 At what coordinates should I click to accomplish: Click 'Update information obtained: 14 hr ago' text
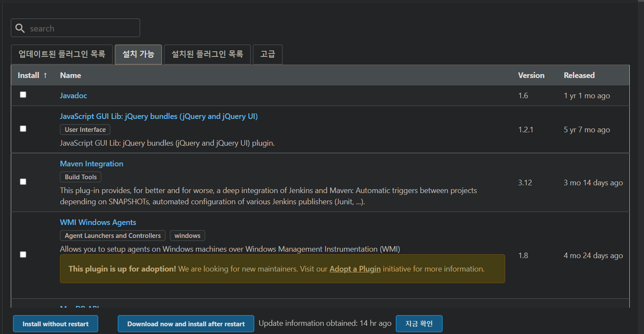325,323
